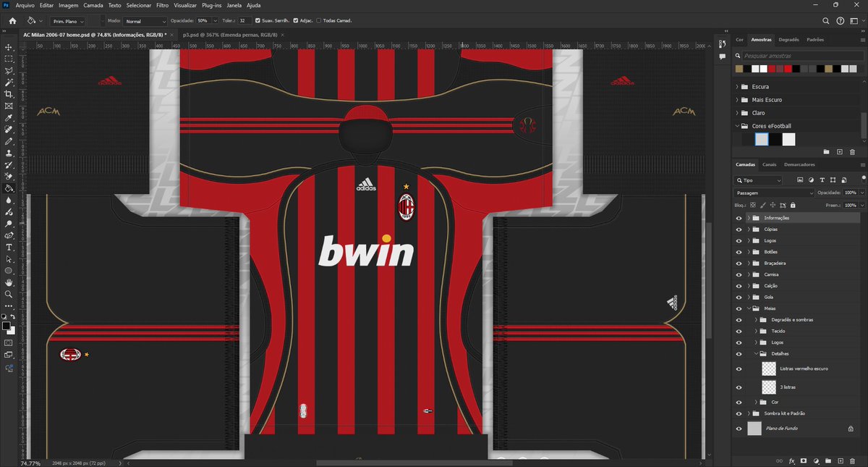Switch to the Canais tab
Screen dimensions: 868x467
coord(769,164)
